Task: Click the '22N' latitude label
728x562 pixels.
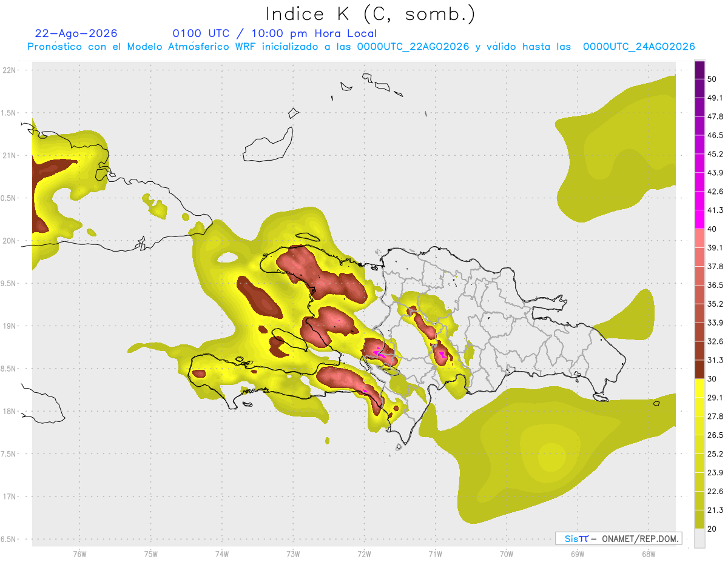Action: pos(9,70)
